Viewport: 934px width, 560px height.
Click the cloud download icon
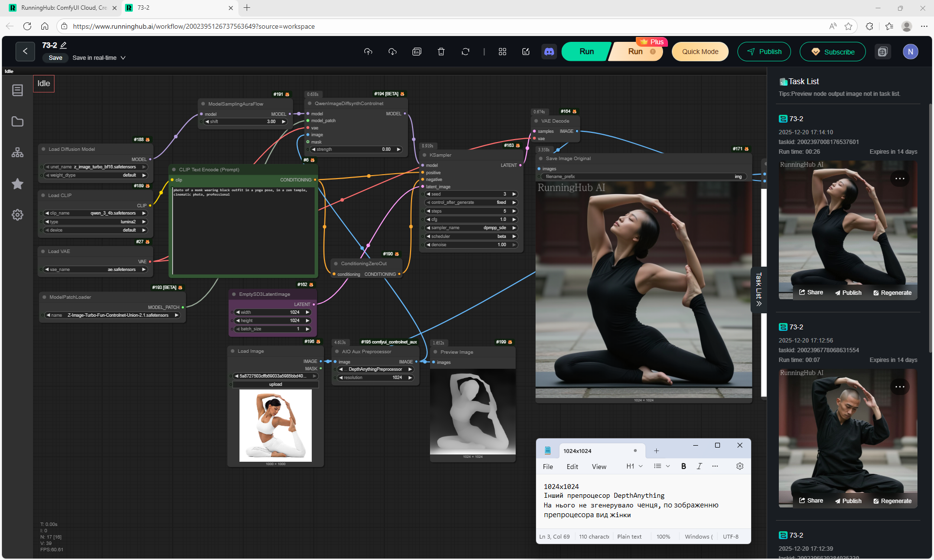393,52
